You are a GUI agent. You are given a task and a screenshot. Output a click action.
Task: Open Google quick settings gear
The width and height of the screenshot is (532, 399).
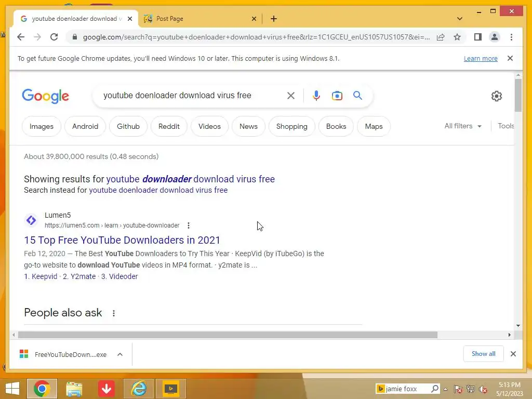pos(496,96)
